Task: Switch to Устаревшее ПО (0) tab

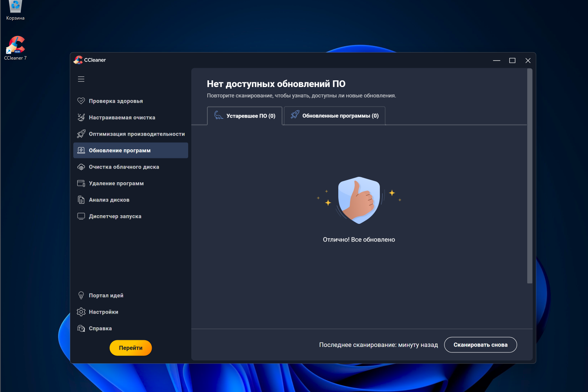Action: [x=245, y=116]
